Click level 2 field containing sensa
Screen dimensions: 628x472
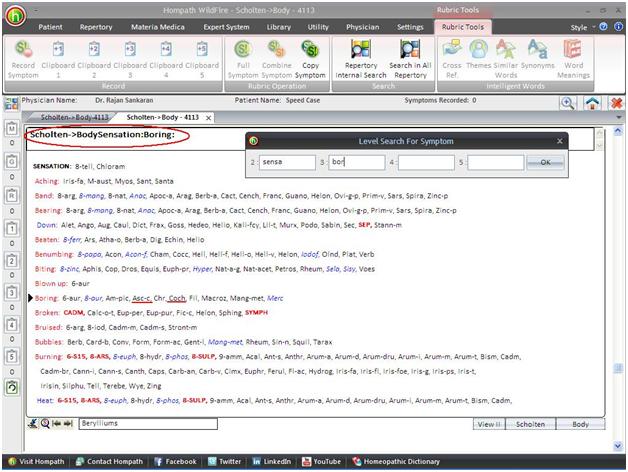click(287, 162)
